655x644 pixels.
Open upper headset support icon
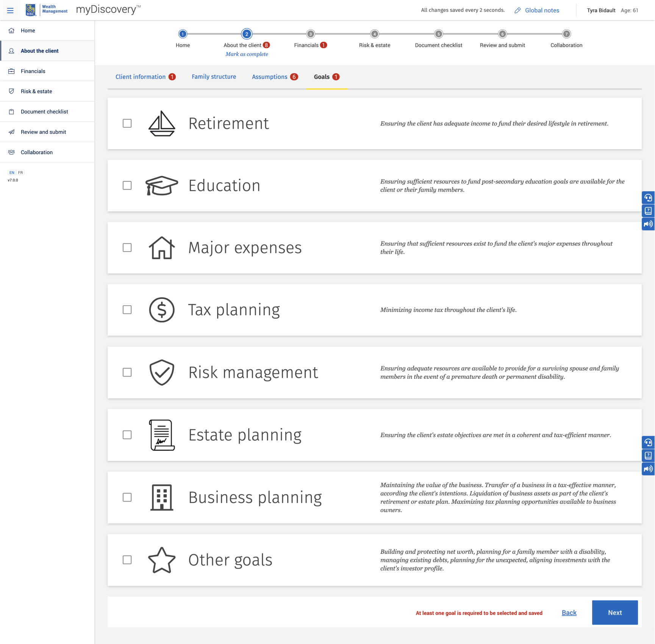pos(648,198)
